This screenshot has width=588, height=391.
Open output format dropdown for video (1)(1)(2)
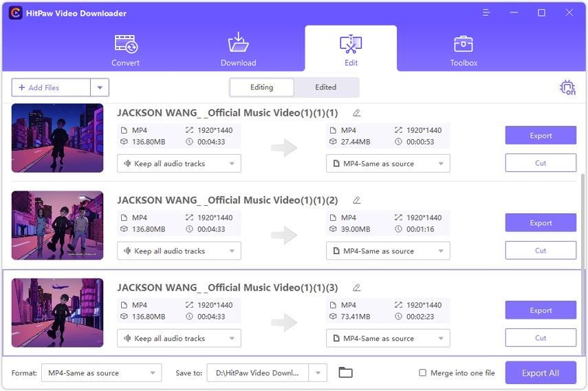[x=388, y=251]
